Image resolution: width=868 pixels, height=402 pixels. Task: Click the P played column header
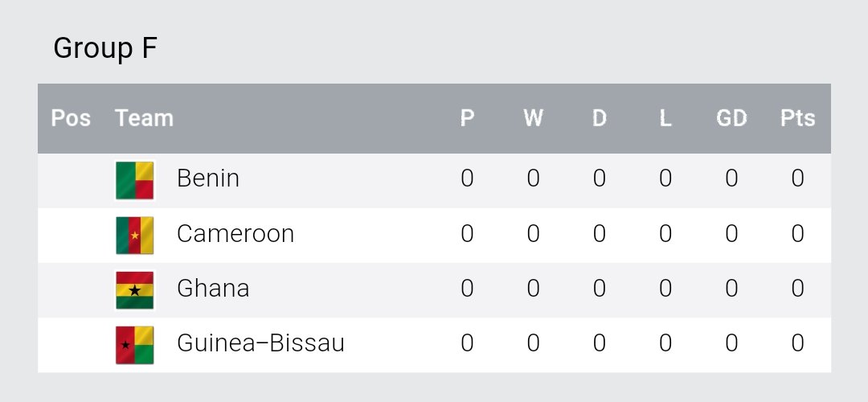pos(467,119)
